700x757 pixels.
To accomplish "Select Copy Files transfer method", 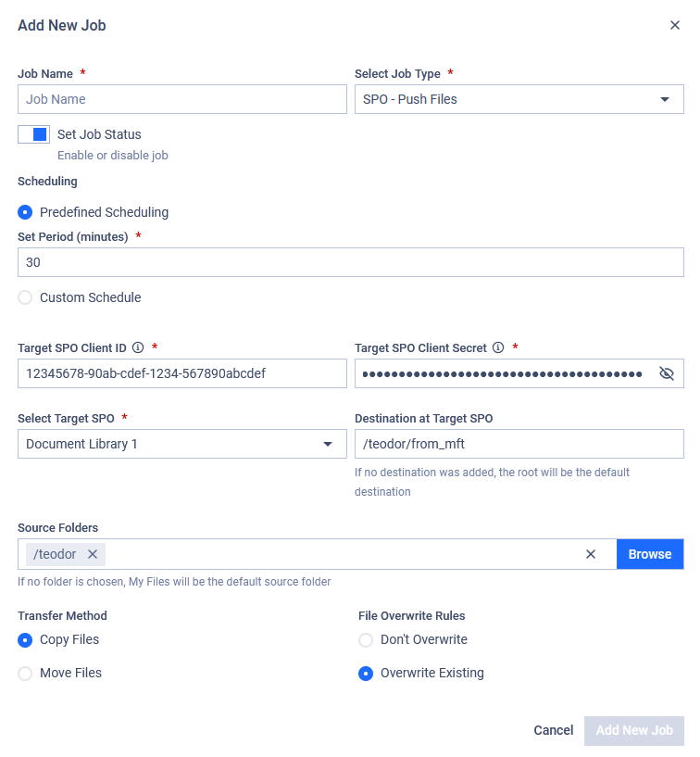I will pos(25,640).
